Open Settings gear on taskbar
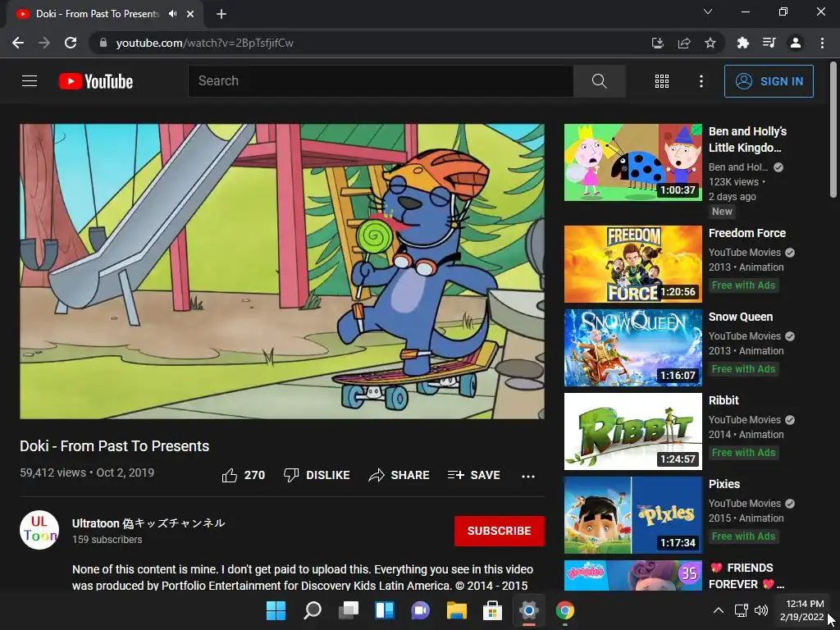This screenshot has height=630, width=840. (529, 610)
